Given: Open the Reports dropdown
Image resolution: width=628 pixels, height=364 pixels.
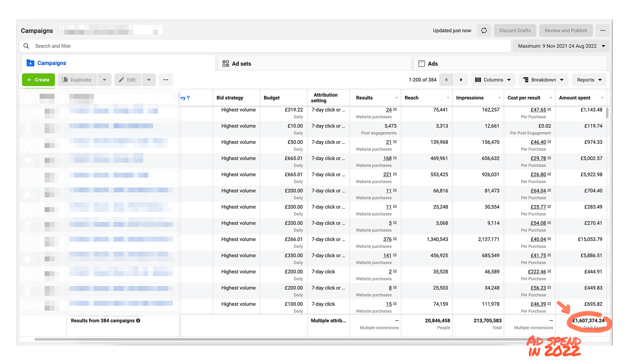Looking at the screenshot, I should (589, 80).
